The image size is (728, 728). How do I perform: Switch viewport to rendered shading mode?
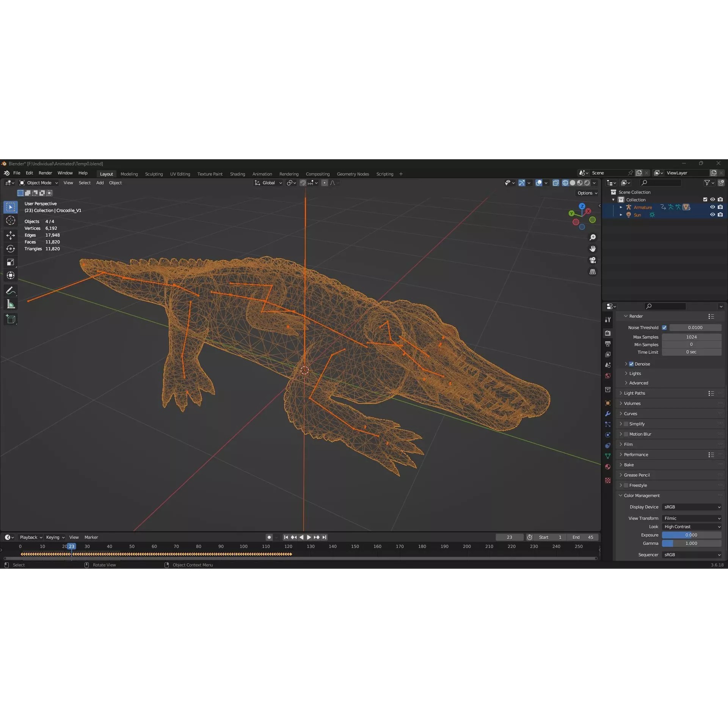(x=587, y=183)
